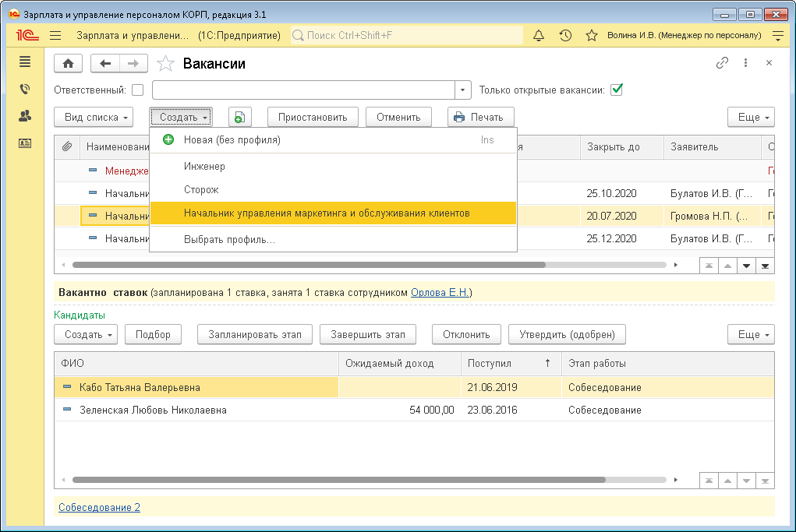Image resolution: width=796 pixels, height=532 pixels.
Task: Open the users sidebar icon
Action: [x=25, y=116]
